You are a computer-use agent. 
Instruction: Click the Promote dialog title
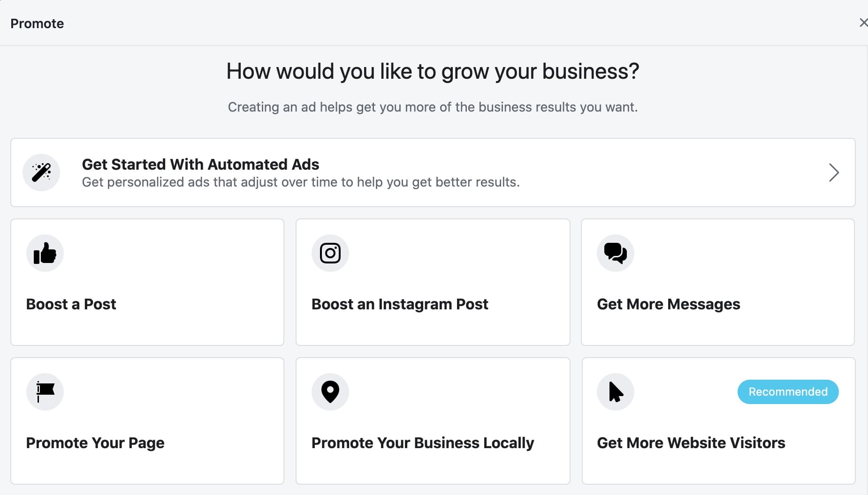(x=37, y=23)
